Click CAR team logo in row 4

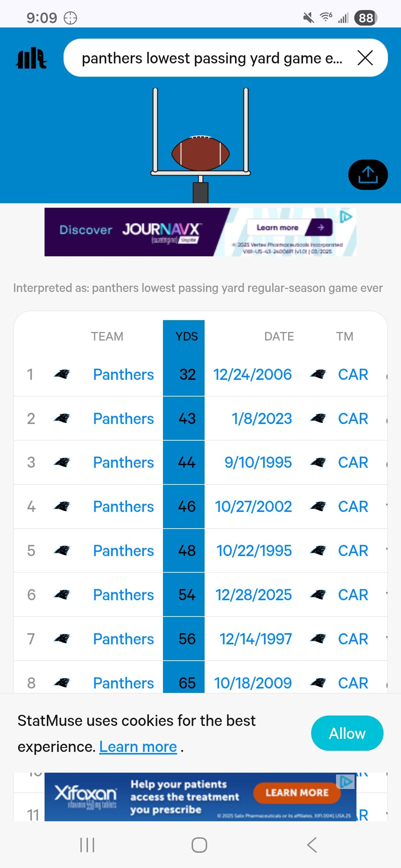(x=318, y=507)
